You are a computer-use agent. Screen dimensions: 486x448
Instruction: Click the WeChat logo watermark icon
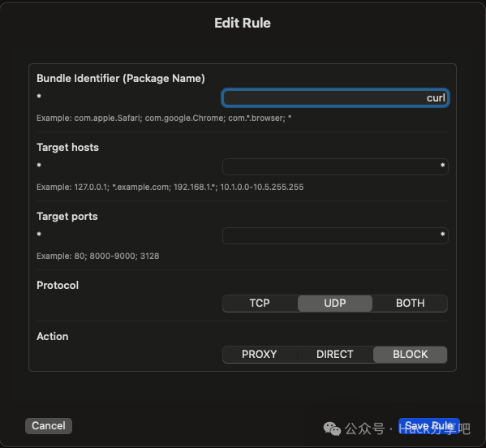pyautogui.click(x=332, y=429)
